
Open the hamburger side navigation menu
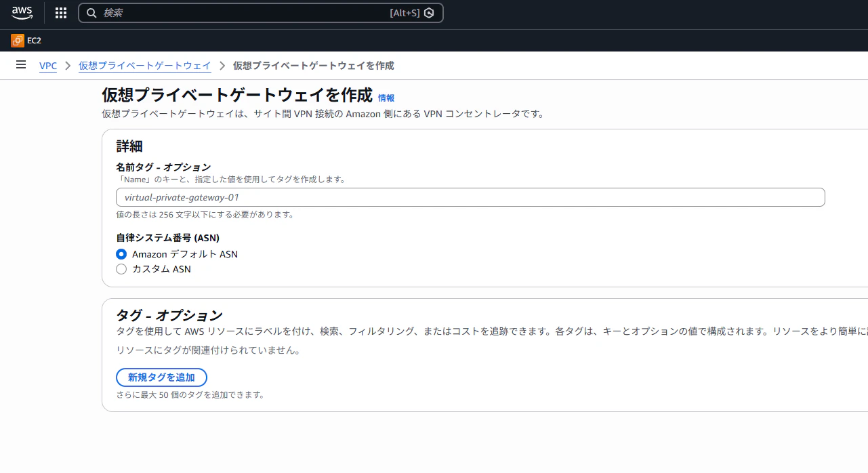pos(21,65)
